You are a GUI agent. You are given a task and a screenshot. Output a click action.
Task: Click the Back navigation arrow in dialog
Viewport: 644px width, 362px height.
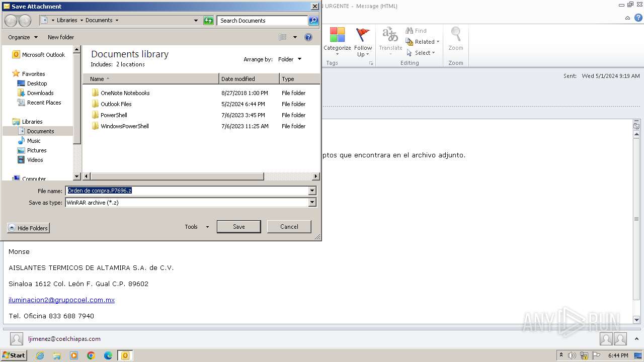point(11,21)
